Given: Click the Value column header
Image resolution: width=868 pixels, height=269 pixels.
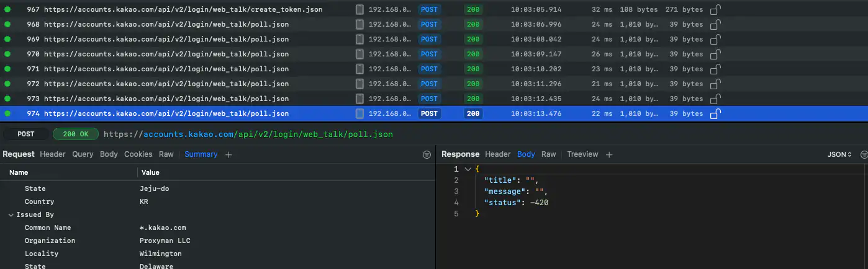Looking at the screenshot, I should point(150,172).
